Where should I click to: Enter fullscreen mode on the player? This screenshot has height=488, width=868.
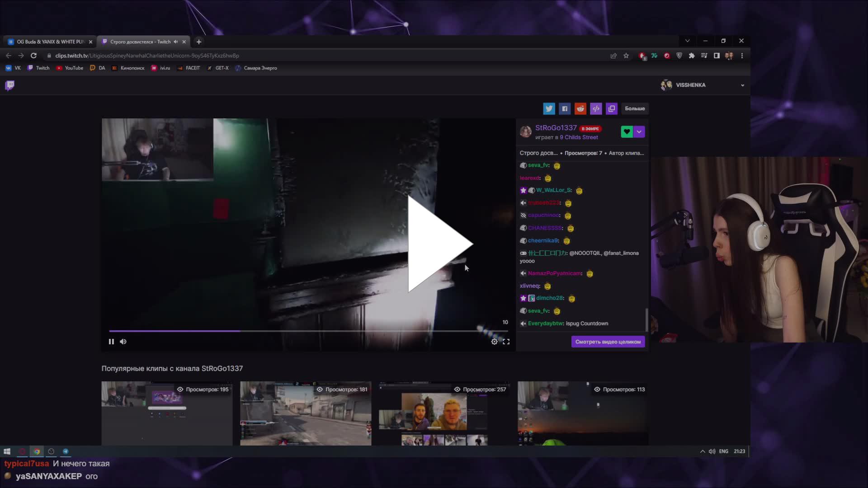tap(506, 342)
